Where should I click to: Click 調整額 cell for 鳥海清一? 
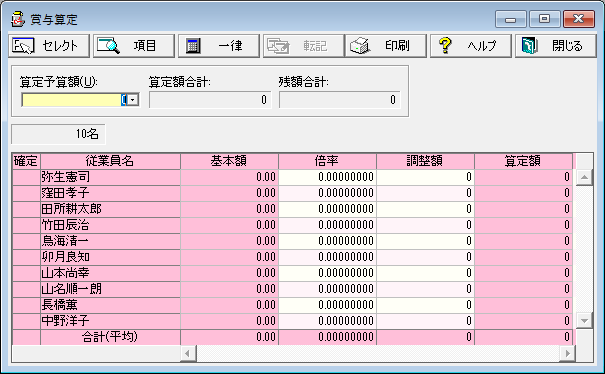pos(425,241)
